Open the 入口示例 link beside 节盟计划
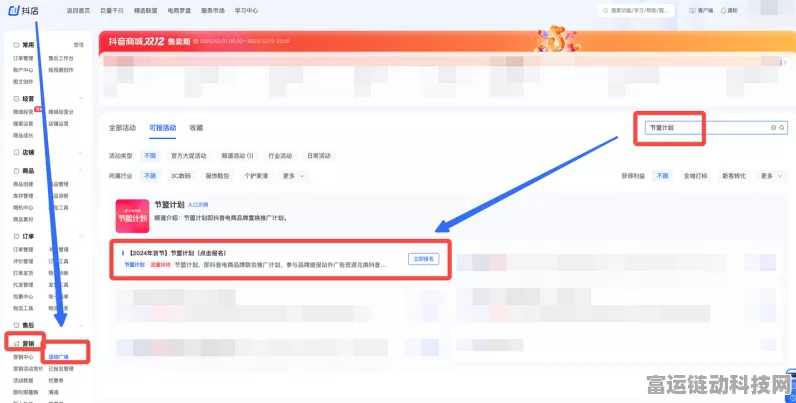 click(x=198, y=205)
